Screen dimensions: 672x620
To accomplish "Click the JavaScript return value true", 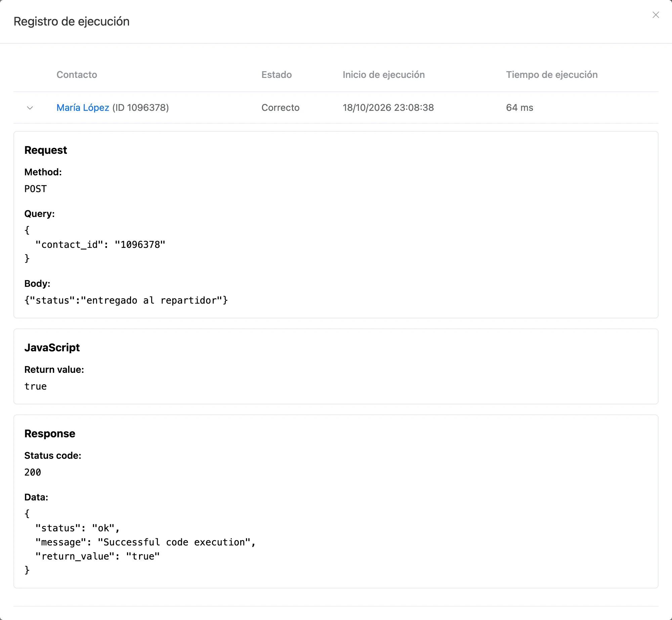I will [x=36, y=386].
